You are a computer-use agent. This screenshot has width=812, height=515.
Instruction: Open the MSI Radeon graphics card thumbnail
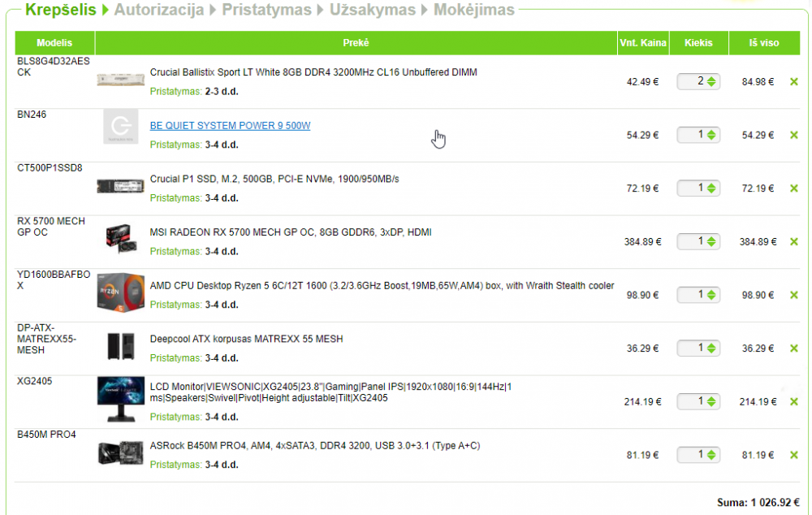[121, 238]
